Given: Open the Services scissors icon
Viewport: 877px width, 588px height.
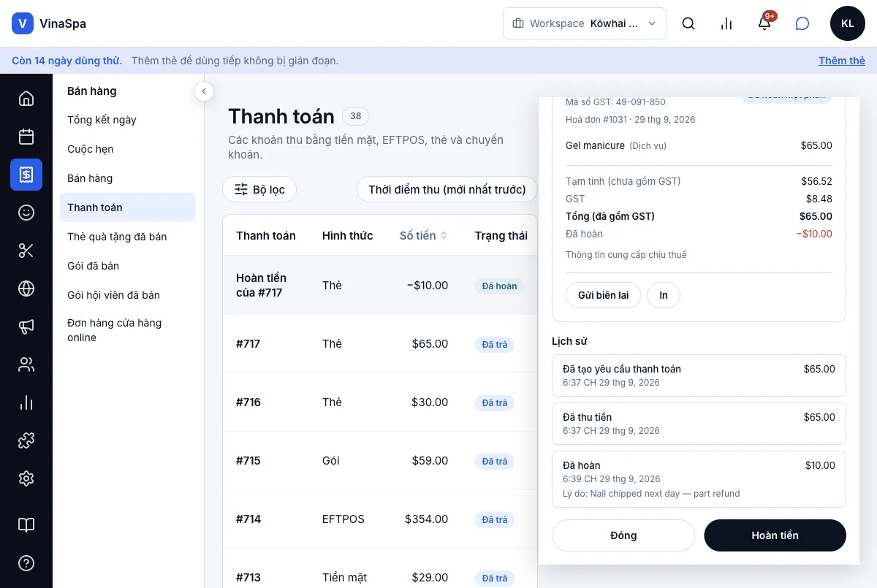Looking at the screenshot, I should pos(26,251).
